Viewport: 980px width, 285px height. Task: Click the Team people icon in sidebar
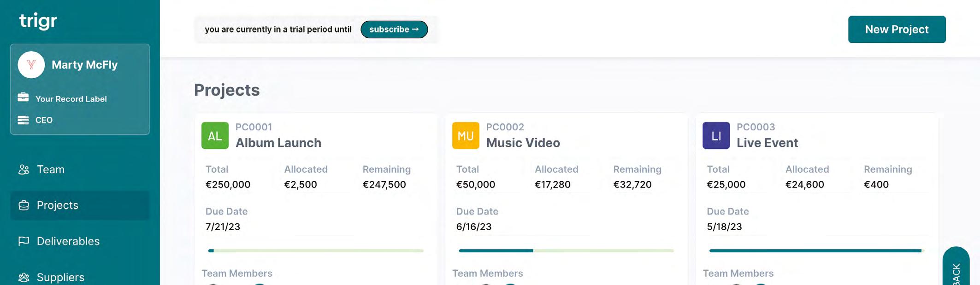24,170
